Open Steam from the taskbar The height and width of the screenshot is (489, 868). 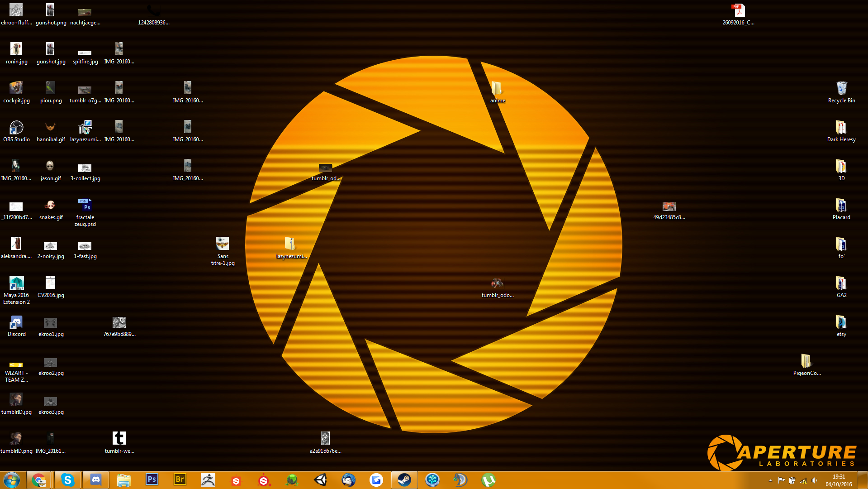pyautogui.click(x=404, y=479)
